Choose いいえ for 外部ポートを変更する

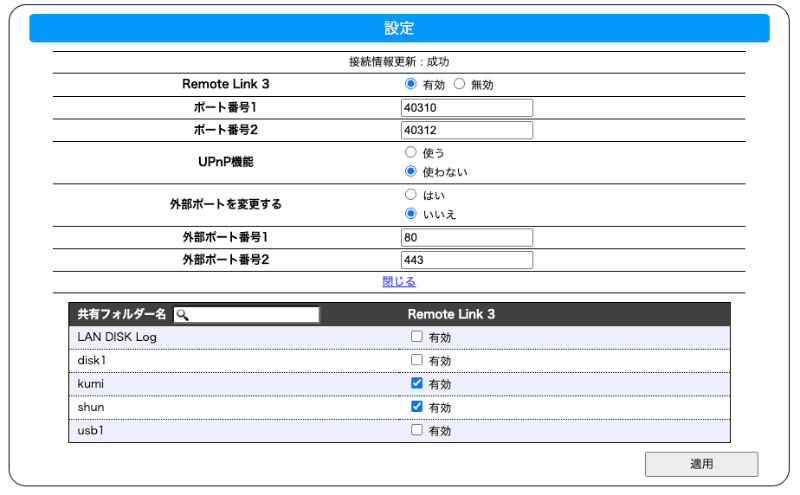tap(411, 214)
